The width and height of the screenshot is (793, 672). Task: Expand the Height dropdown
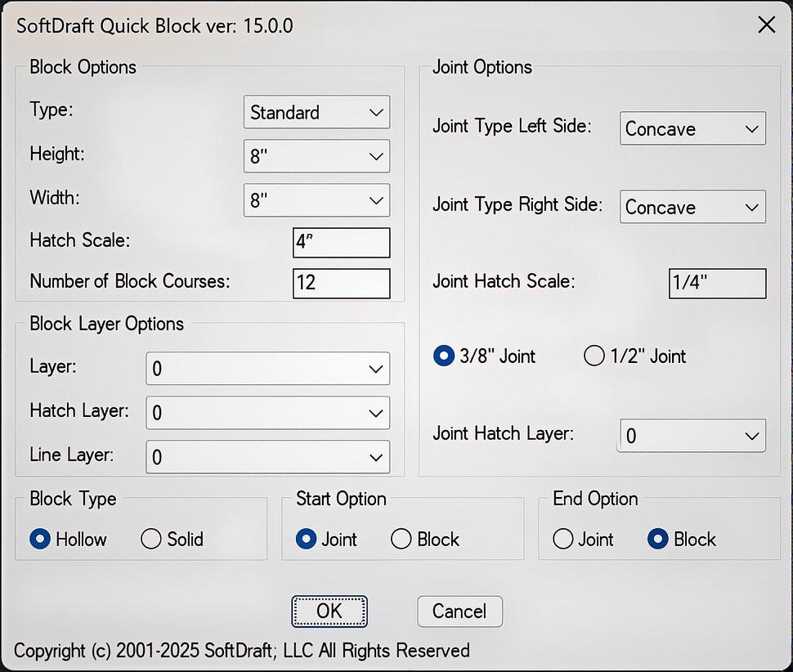[316, 156]
